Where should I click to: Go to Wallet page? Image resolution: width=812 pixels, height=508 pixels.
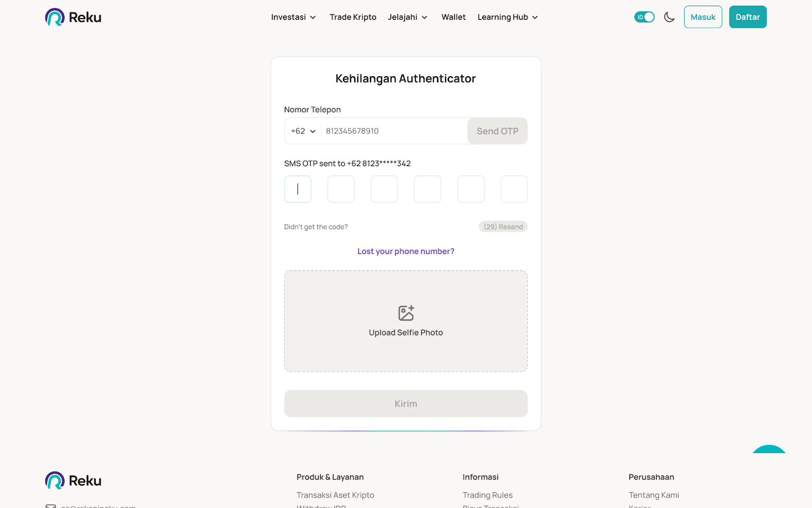pyautogui.click(x=453, y=17)
